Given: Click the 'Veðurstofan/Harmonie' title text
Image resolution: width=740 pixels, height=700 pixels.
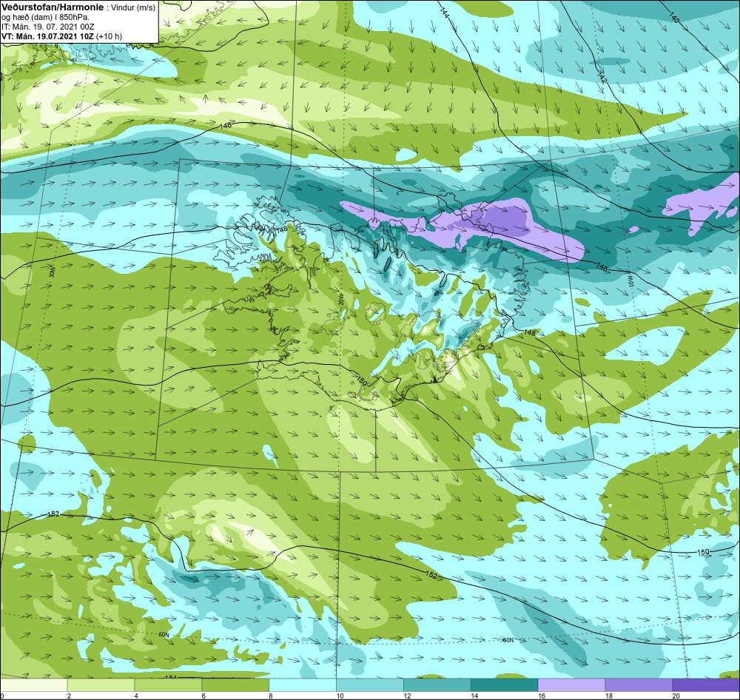Looking at the screenshot, I should pos(52,7).
